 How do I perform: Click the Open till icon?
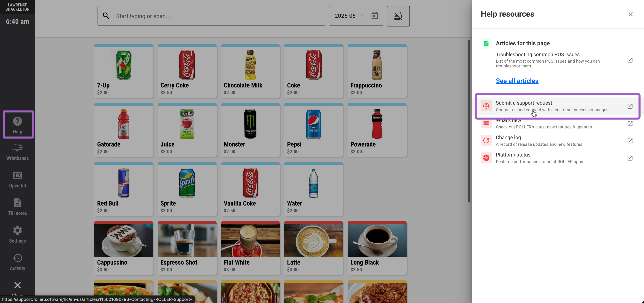[x=18, y=175]
